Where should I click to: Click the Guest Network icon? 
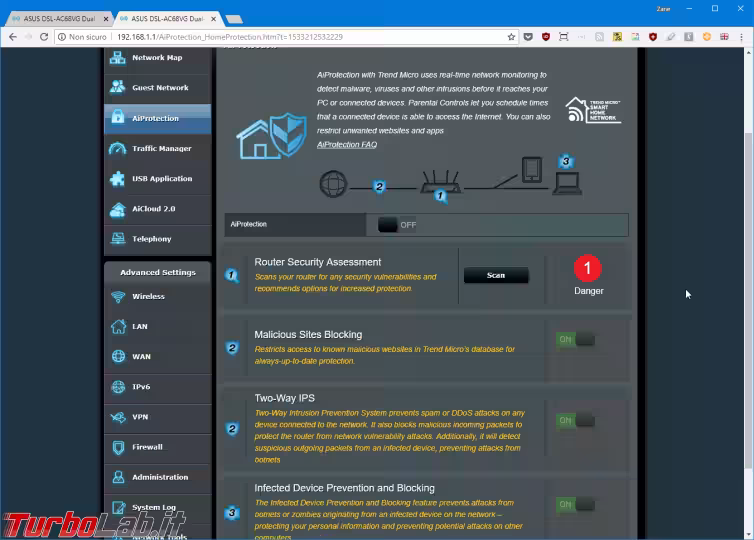118,88
